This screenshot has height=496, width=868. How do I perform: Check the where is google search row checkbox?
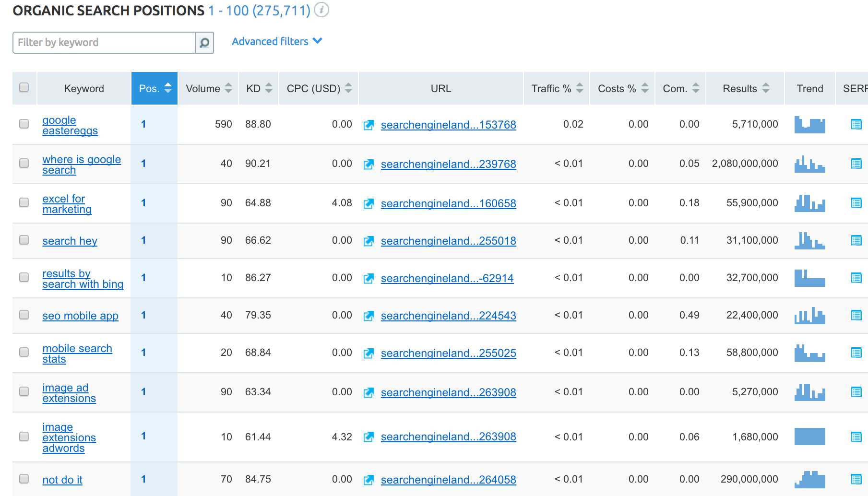[x=24, y=163]
